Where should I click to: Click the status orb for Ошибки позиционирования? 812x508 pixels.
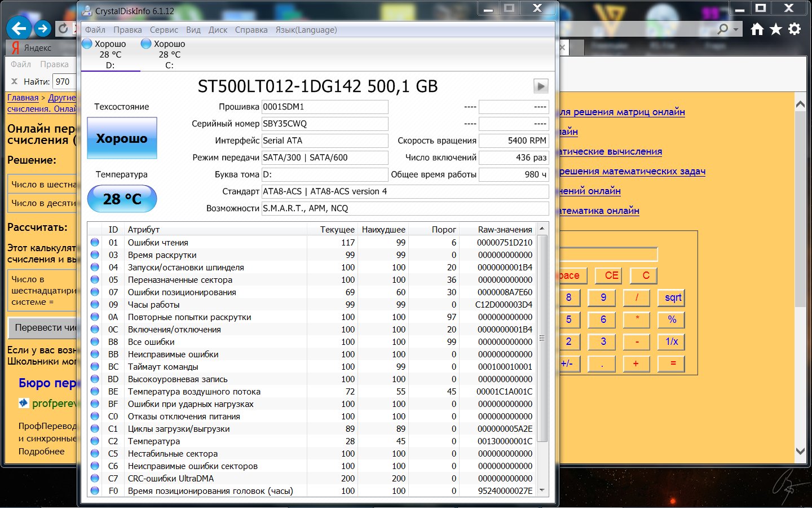95,292
